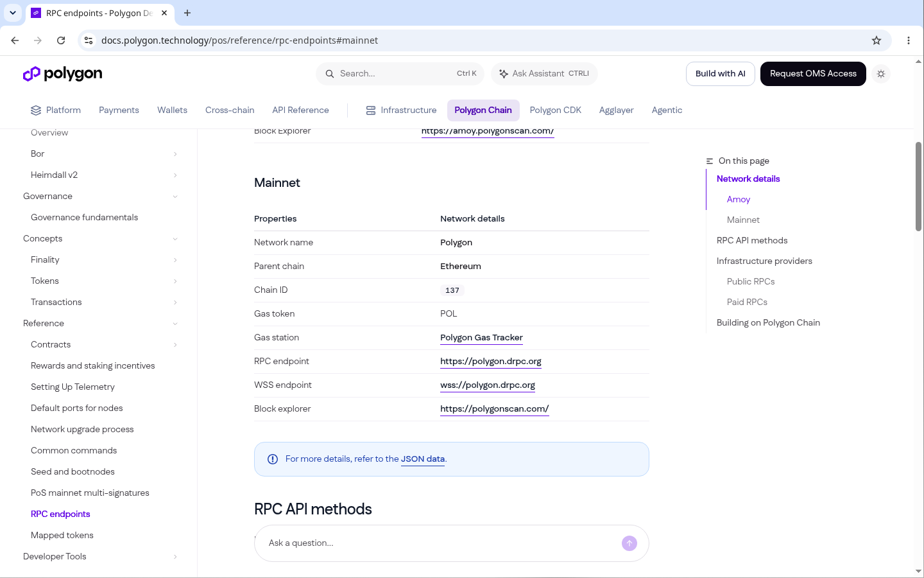The width and height of the screenshot is (924, 578).
Task: Click the page vertical scrollbar thumb
Action: click(x=919, y=186)
